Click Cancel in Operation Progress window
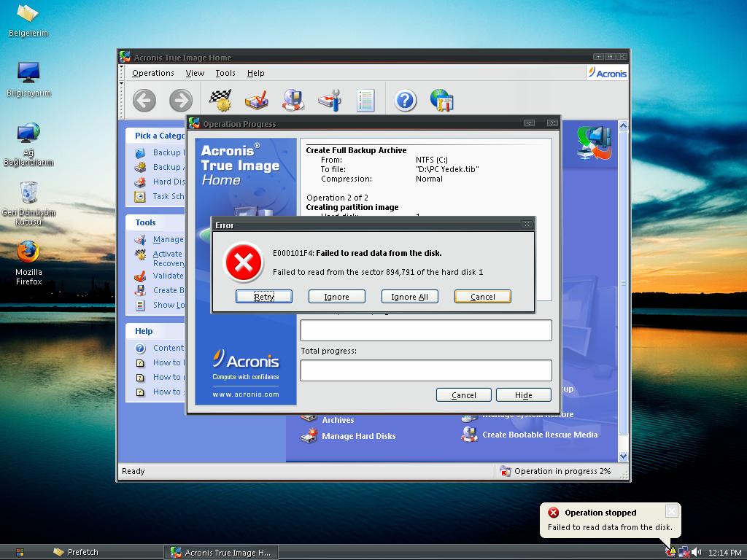The height and width of the screenshot is (560, 747). click(x=463, y=395)
